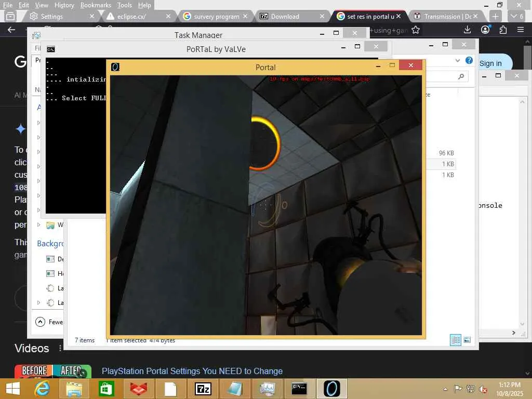Open the browser account icon
Image resolution: width=532 pixels, height=399 pixels.
click(486, 30)
